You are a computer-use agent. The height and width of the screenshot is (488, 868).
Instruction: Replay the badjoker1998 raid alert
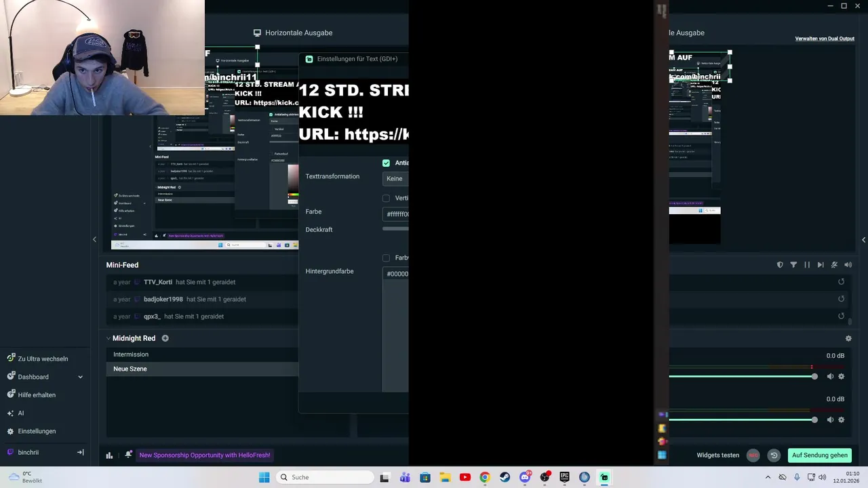[841, 299]
